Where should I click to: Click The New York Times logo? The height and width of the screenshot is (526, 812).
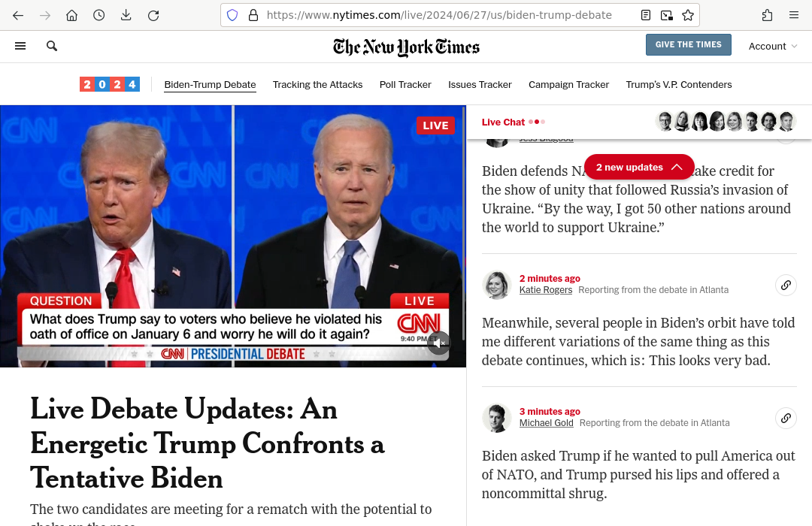point(406,47)
